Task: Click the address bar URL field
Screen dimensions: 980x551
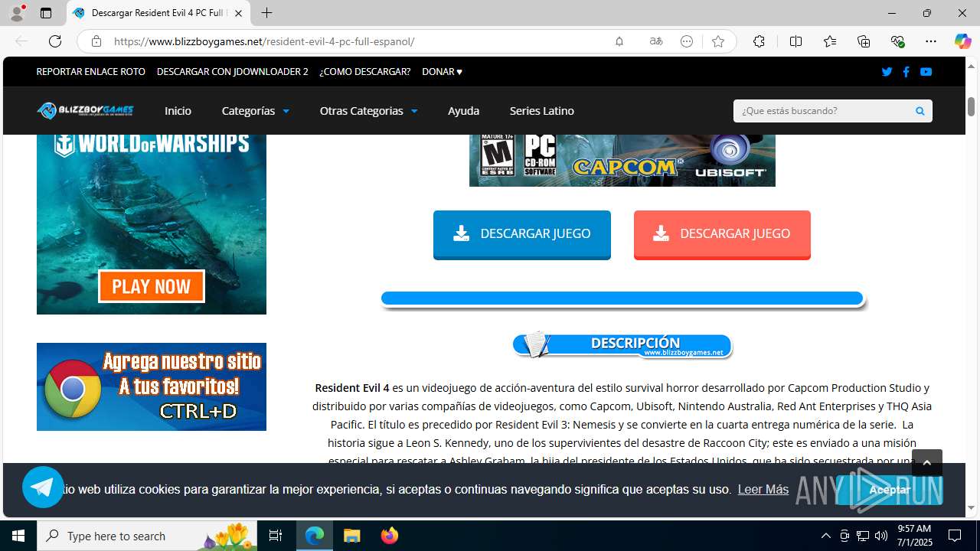Action: [356, 41]
